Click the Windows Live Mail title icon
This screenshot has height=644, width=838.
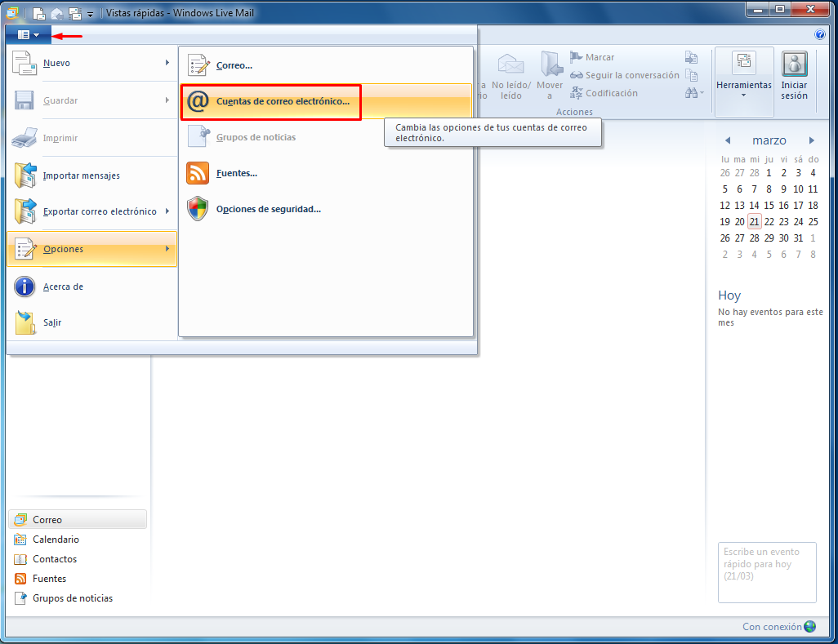[x=11, y=13]
